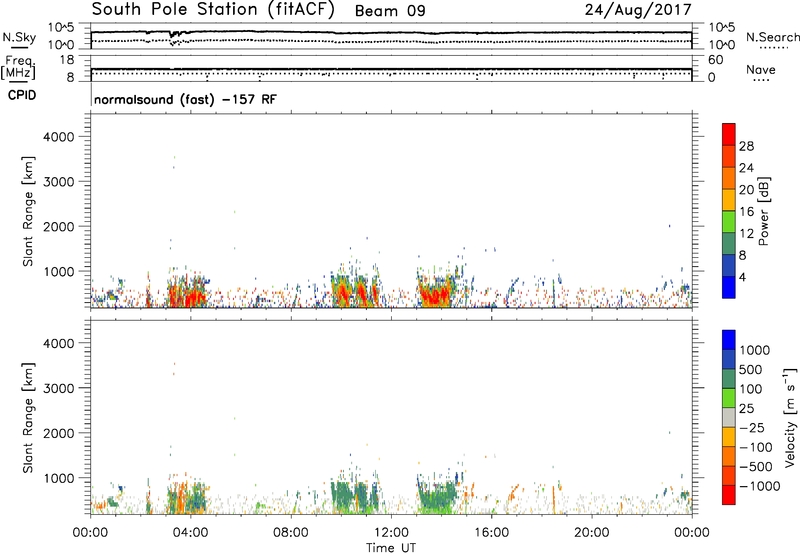Click the 'N.Search' legend label
Screen dimensions: 800x554
tap(772, 37)
